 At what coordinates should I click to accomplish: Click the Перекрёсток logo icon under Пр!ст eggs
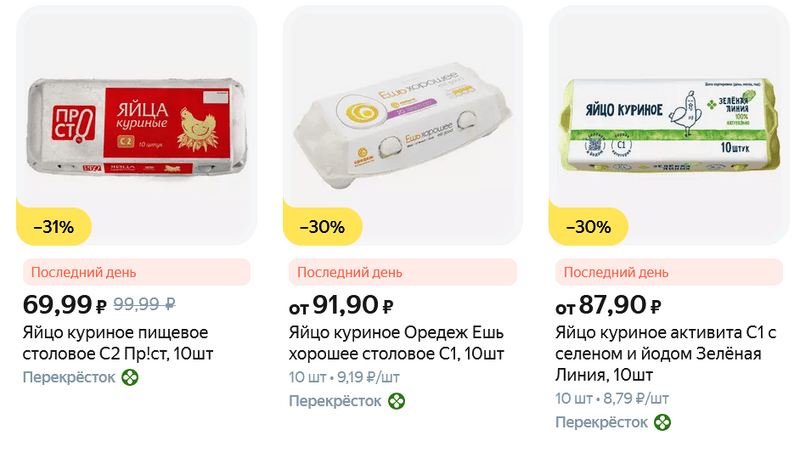click(129, 377)
